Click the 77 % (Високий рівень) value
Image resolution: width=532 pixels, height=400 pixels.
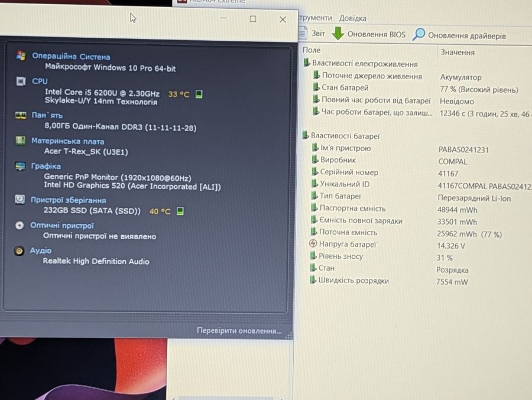(479, 90)
